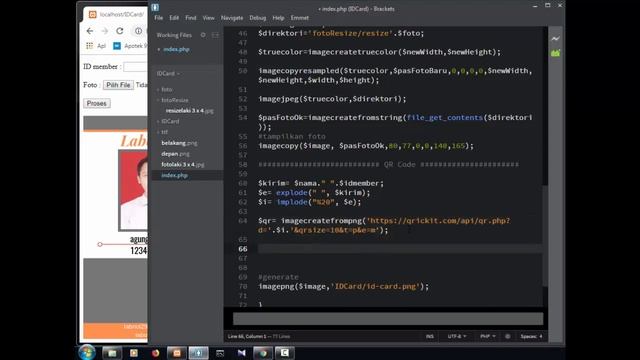640x360 pixels.
Task: Open the File menu in Brackets
Action: 158,18
